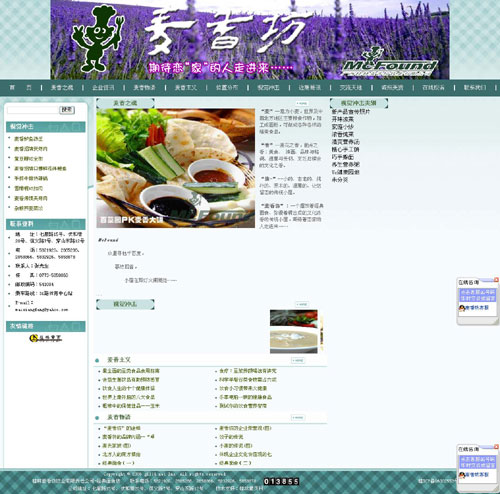The image size is (500, 494).
Task: Open the 首页 home menu item
Action: pos(21,88)
